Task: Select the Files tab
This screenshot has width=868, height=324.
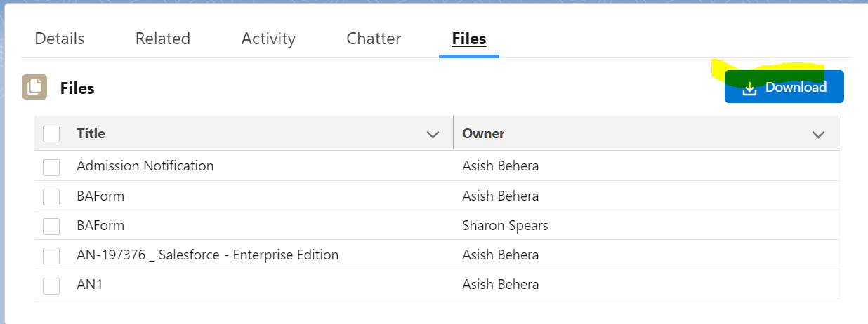Action: point(469,39)
